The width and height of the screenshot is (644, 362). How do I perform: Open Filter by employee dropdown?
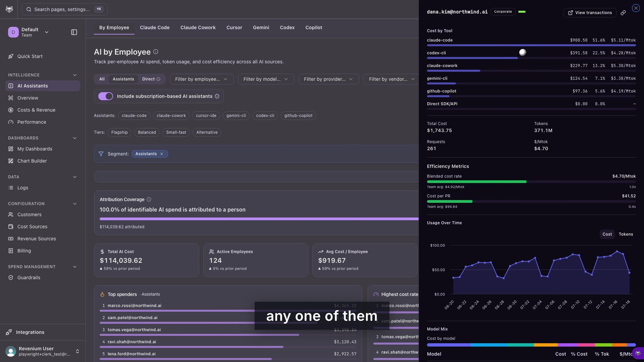[202, 79]
